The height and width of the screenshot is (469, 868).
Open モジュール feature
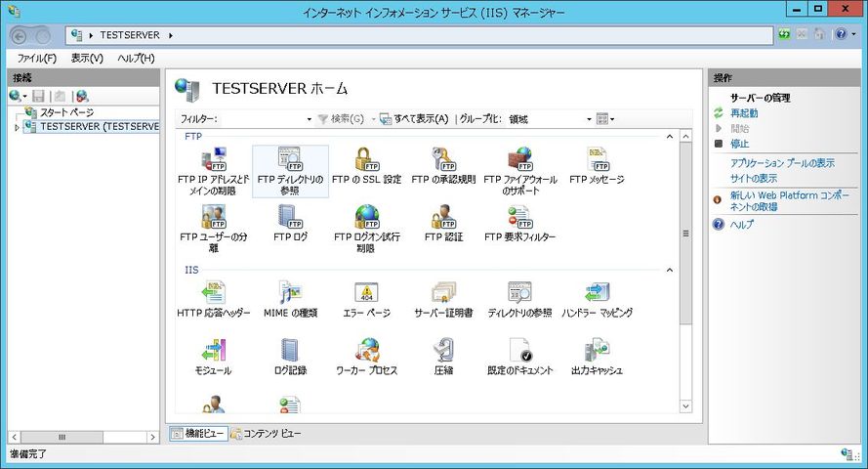click(x=214, y=358)
